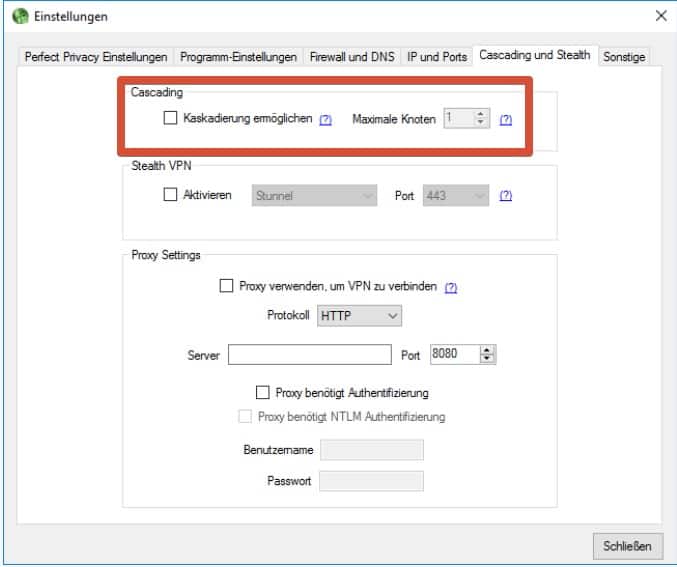This screenshot has width=677, height=567.
Task: Open the Stealth VPN Port 443 dropdown
Action: pos(457,196)
